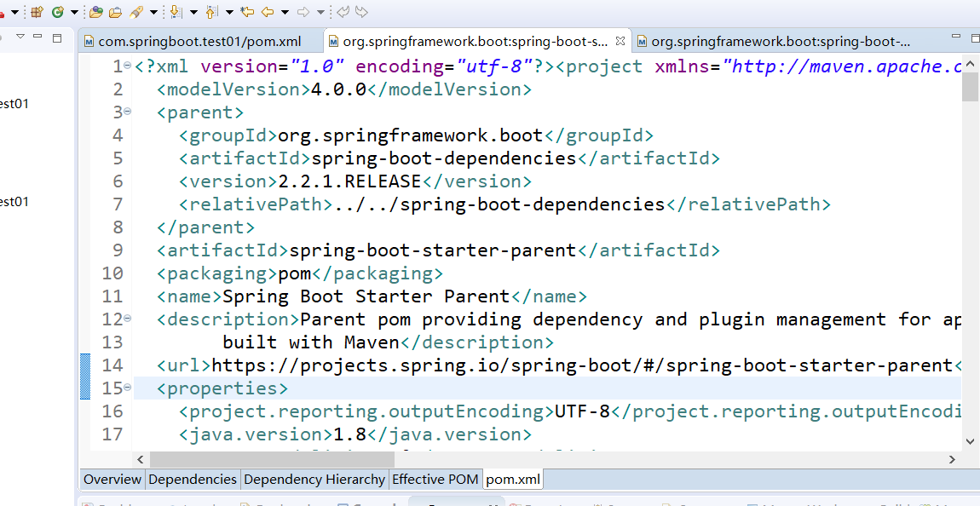The height and width of the screenshot is (506, 980).
Task: Click the vertical scrollbar thumb
Action: pyautogui.click(x=970, y=86)
